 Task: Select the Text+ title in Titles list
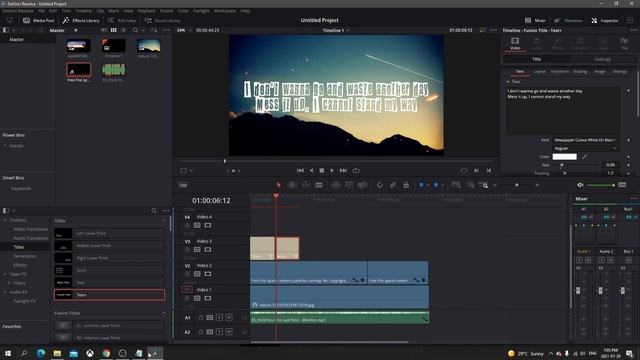(109, 295)
